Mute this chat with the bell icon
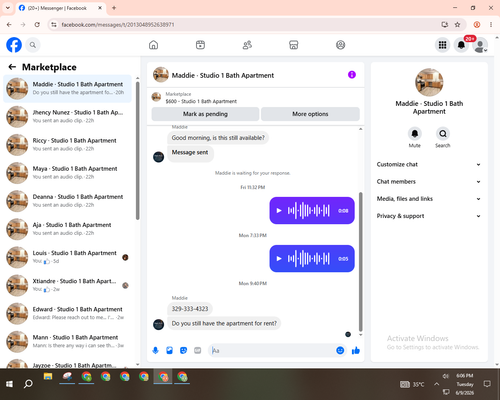 (415, 134)
